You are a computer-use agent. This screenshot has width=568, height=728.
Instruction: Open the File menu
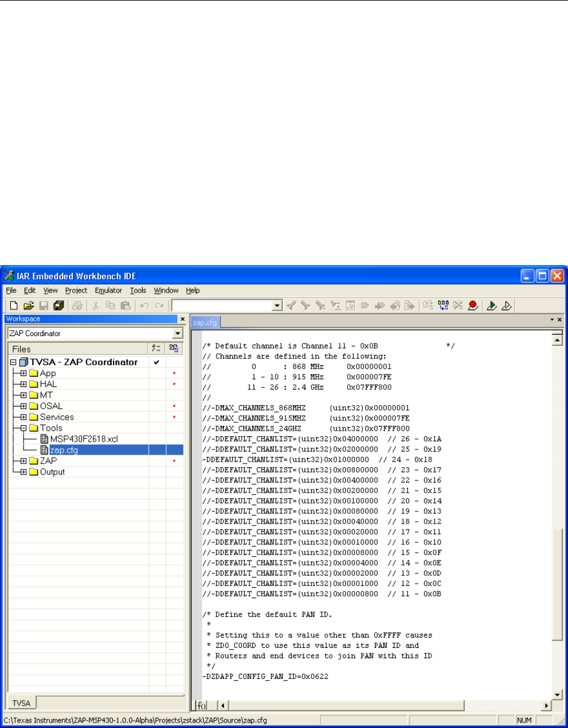tap(11, 291)
